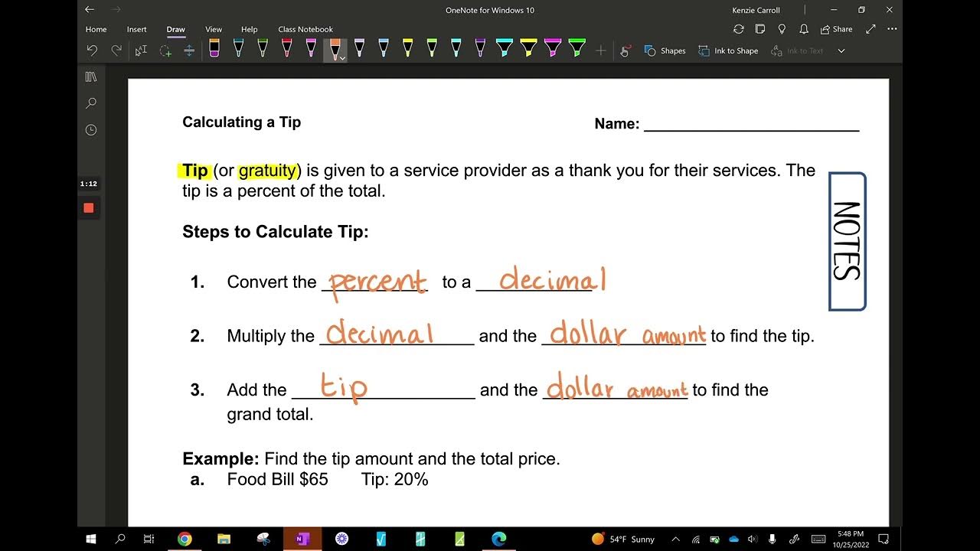Open the Class Notebook tab
Viewport: 980px width, 551px height.
(305, 29)
